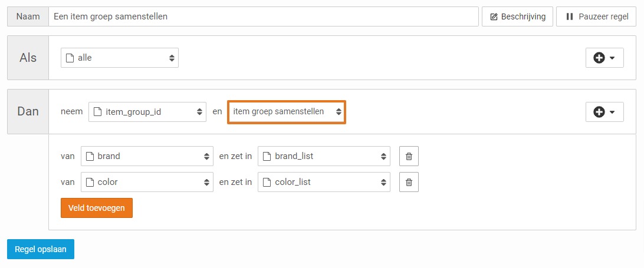Open the 'alle' condition dropdown
Image resolution: width=644 pixels, height=268 pixels.
120,58
